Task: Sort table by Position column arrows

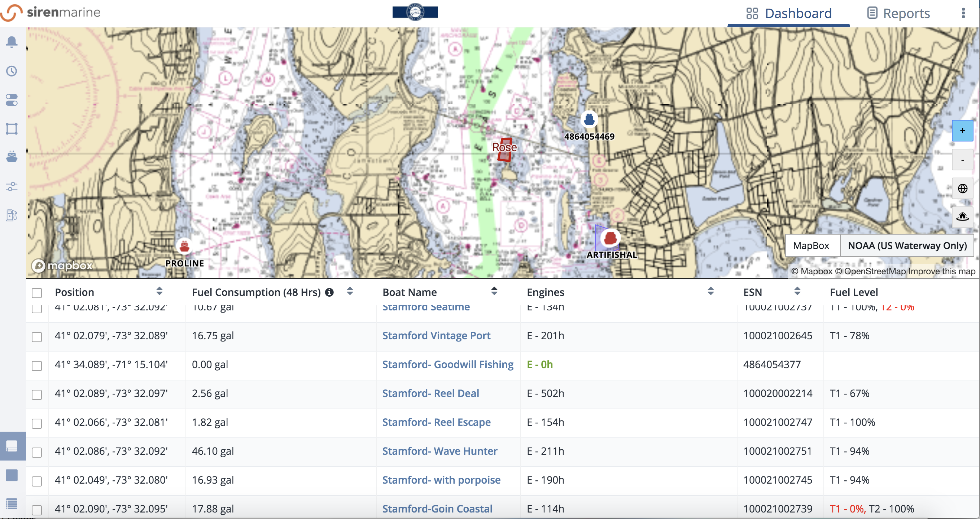Action: click(159, 292)
